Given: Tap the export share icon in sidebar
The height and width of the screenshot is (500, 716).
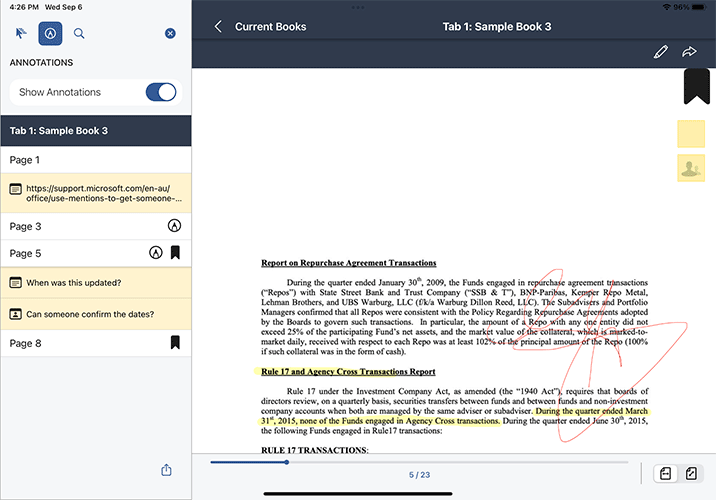Looking at the screenshot, I should (x=166, y=470).
